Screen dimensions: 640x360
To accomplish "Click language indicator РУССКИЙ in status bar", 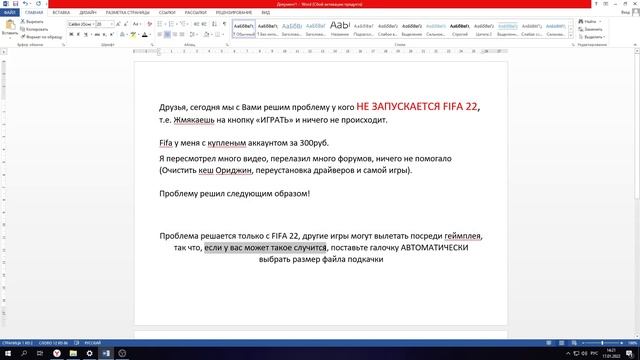I will coord(93,343).
